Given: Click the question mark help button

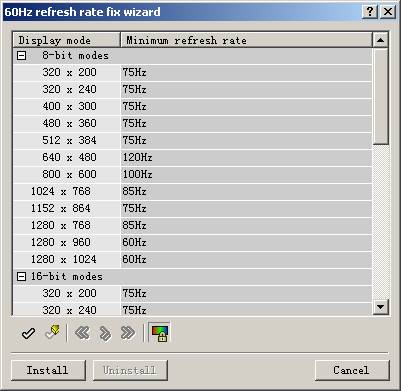Looking at the screenshot, I should (370, 12).
